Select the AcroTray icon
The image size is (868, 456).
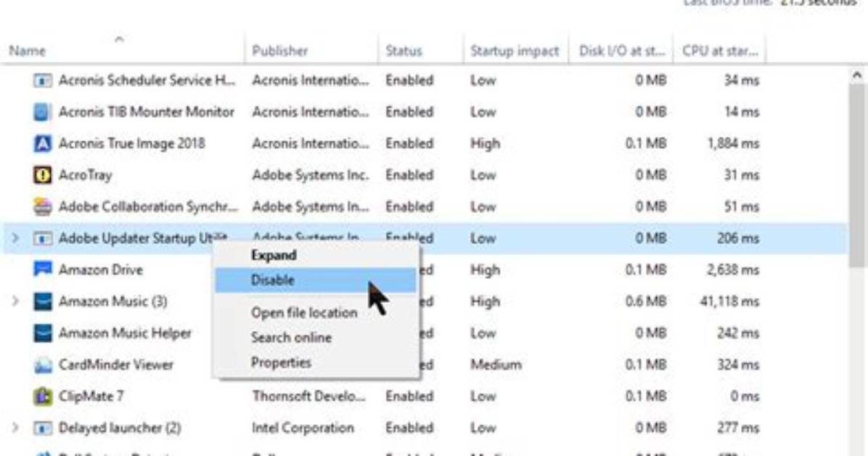[43, 175]
